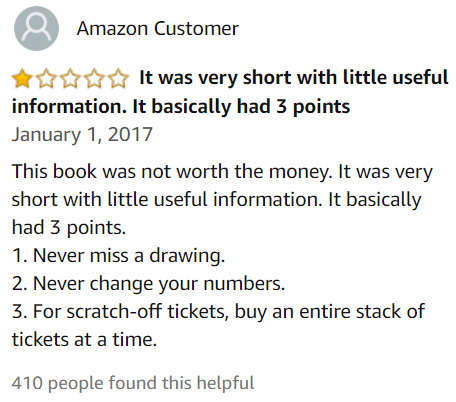Click point 3 about scratch-off tickets

pyautogui.click(x=219, y=312)
